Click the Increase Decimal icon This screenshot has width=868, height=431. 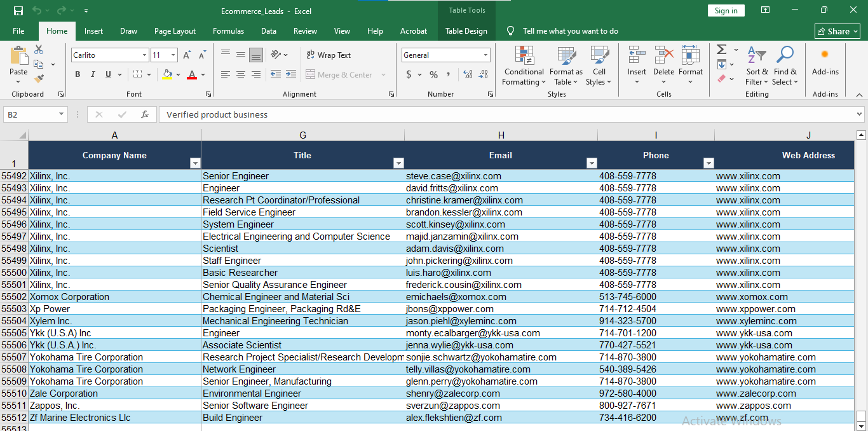coord(468,74)
